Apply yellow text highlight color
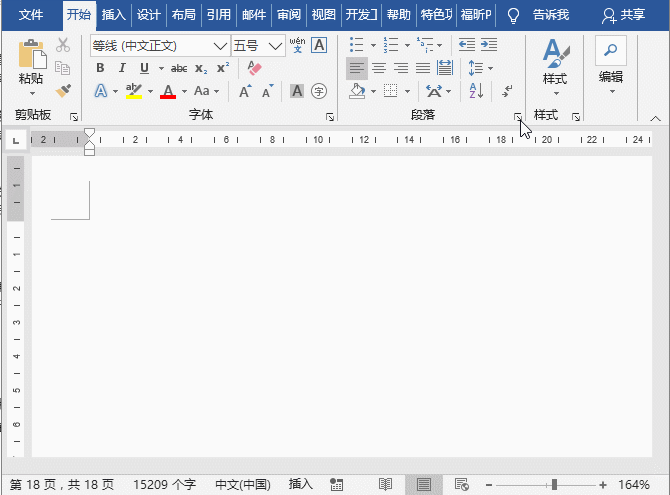This screenshot has height=495, width=670. [134, 91]
